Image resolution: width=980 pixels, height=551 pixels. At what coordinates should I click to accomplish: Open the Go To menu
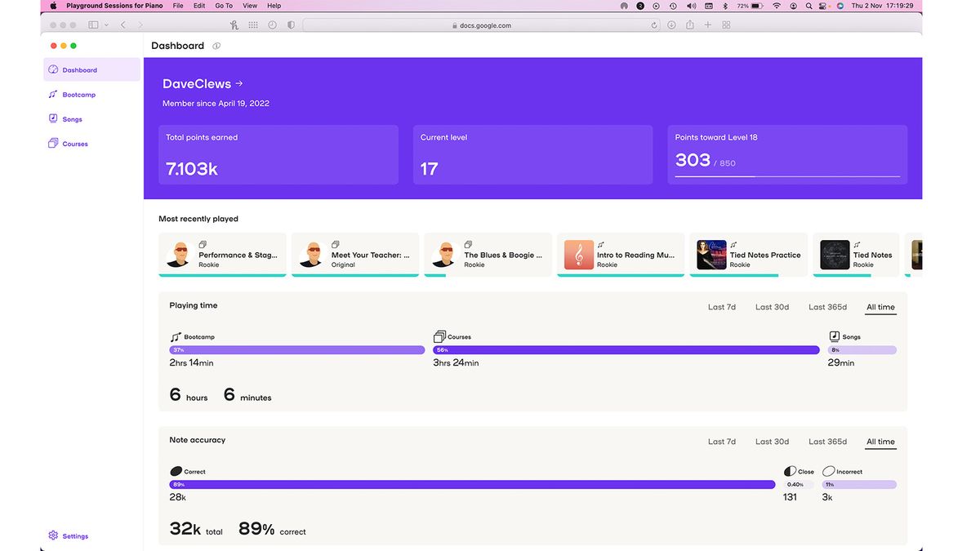[x=224, y=6]
